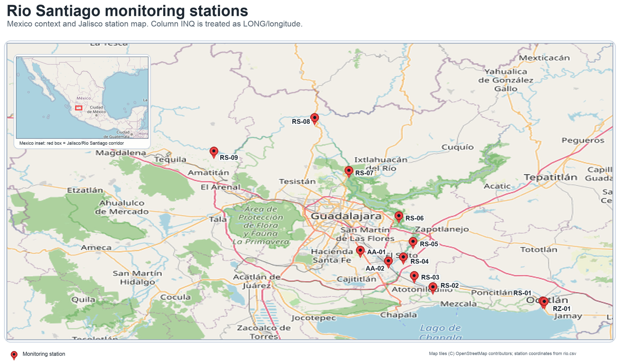Image resolution: width=619 pixels, height=364 pixels.
Task: Click the Mexico inset caption text
Action: [x=71, y=143]
